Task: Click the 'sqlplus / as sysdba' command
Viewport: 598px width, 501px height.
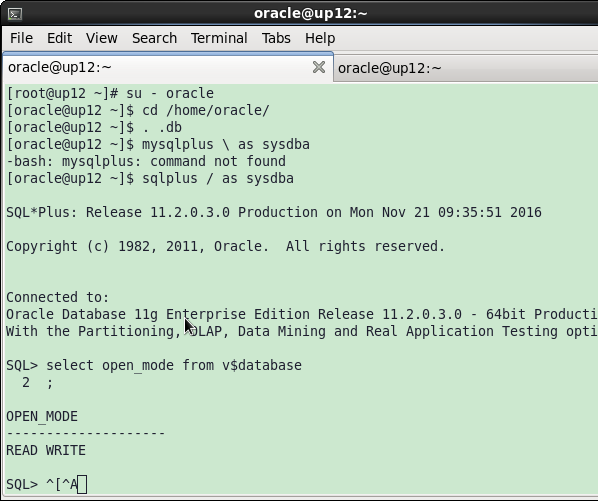Action: (218, 178)
